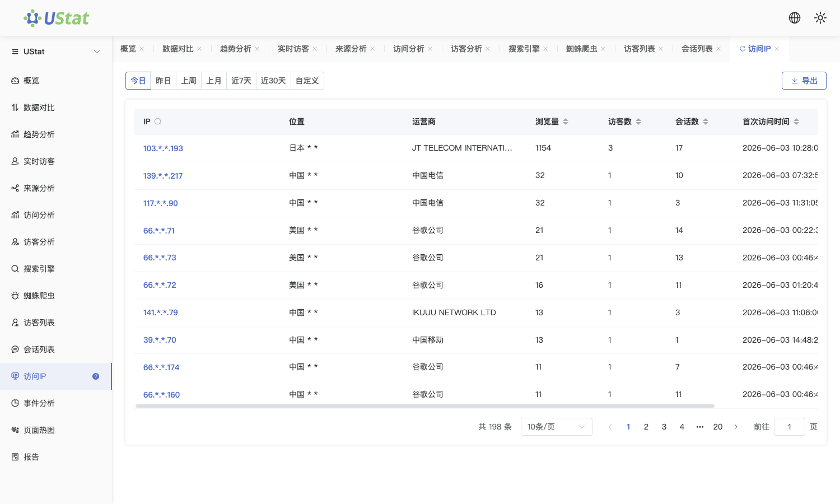Switch to the 访问分析 tab
Screen dimensions: 840x504
tap(409, 49)
